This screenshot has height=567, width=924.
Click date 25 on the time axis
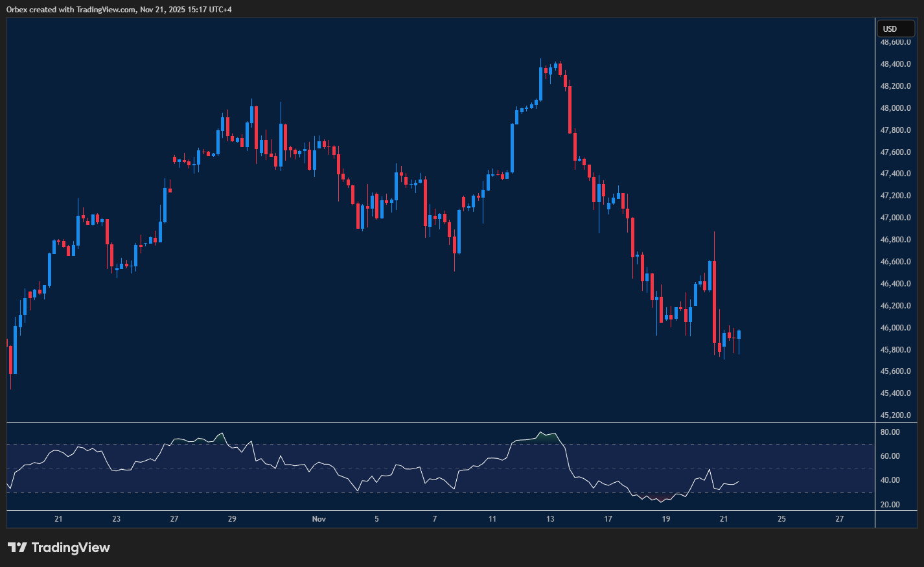[781, 519]
